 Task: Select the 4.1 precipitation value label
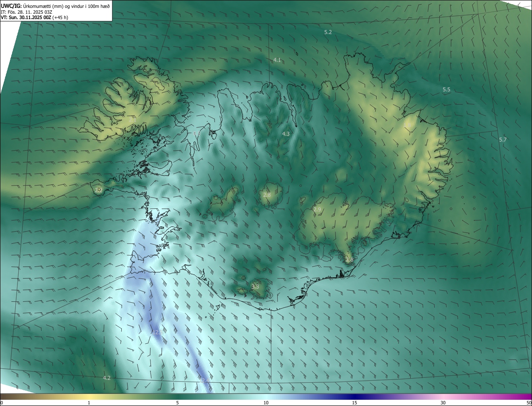277,60
